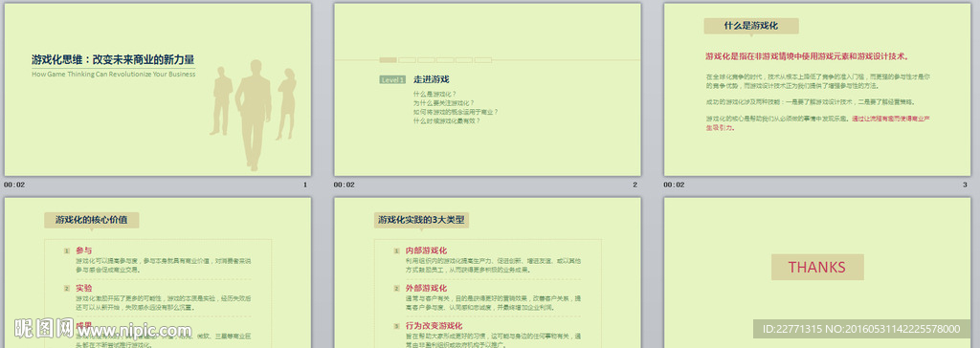Click the title 游戏化思维：改变未来商业的新力量
980x348 pixels.
coord(113,60)
